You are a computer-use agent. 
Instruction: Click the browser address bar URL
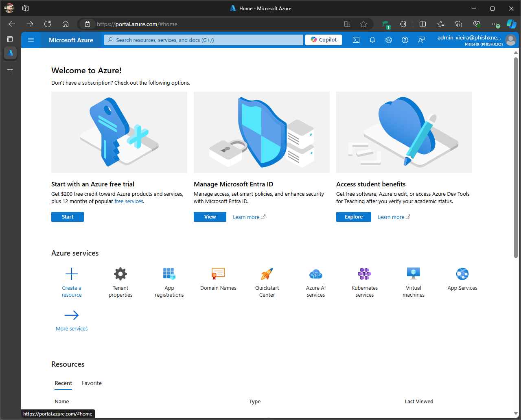[137, 24]
